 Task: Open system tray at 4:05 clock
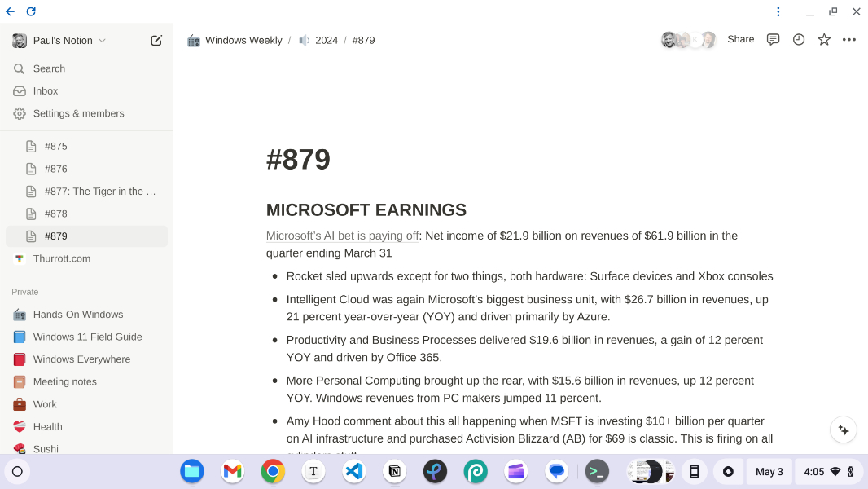click(x=828, y=472)
